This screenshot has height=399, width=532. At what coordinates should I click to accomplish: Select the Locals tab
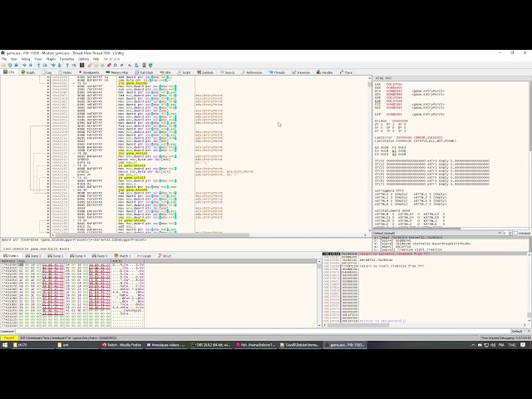click(144, 256)
